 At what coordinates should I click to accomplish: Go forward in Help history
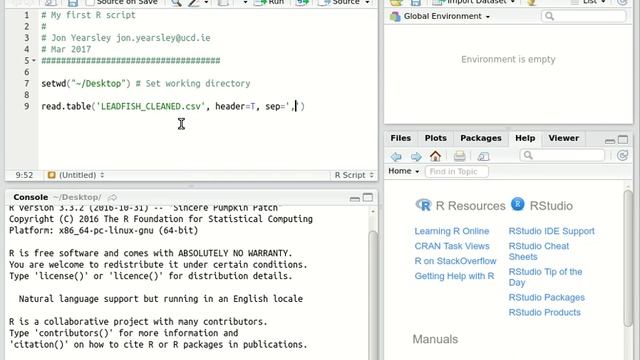(x=416, y=156)
